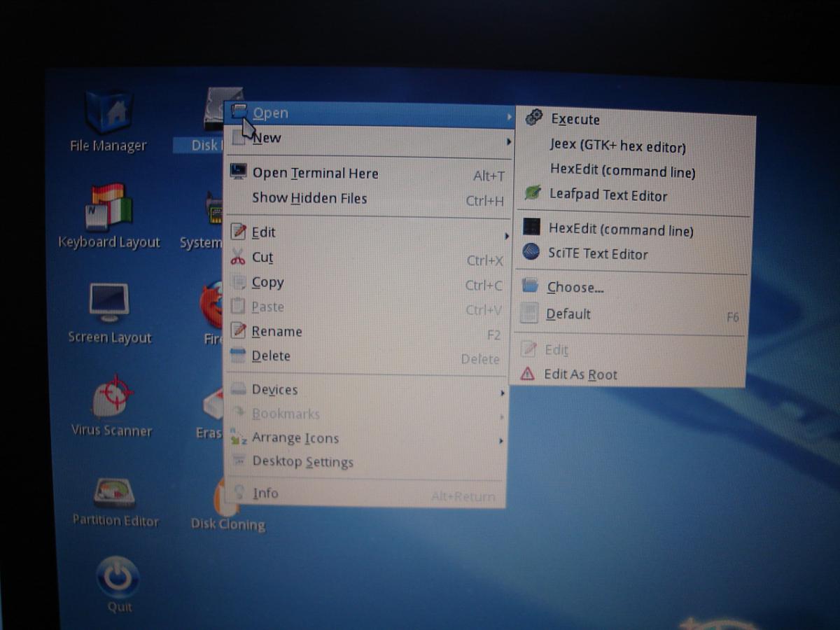Click the document icon beside Default
The height and width of the screenshot is (630, 840).
point(530,313)
